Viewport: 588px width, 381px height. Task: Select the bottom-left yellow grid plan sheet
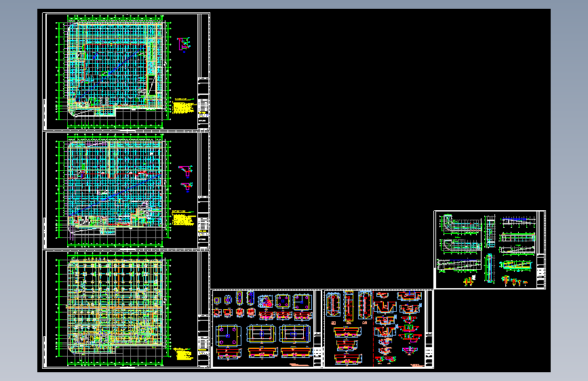[126, 309]
